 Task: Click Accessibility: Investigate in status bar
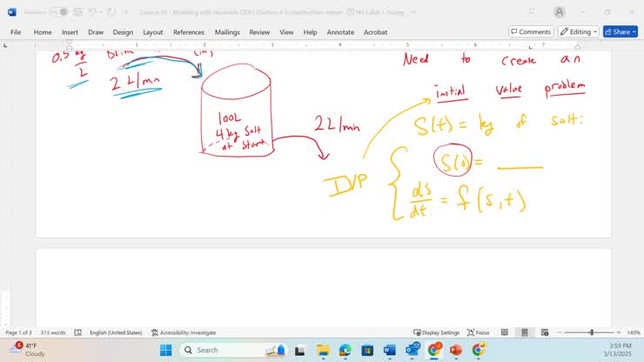click(x=184, y=332)
